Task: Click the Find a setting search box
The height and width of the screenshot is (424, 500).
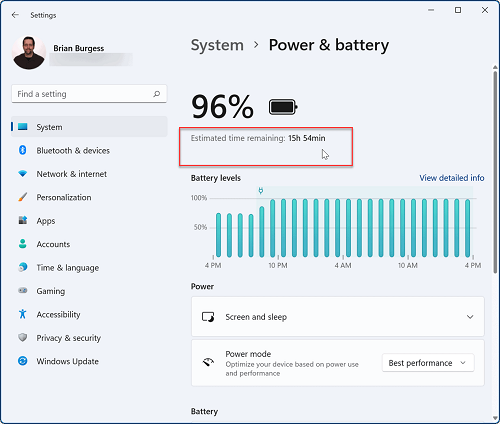Action: pyautogui.click(x=89, y=94)
